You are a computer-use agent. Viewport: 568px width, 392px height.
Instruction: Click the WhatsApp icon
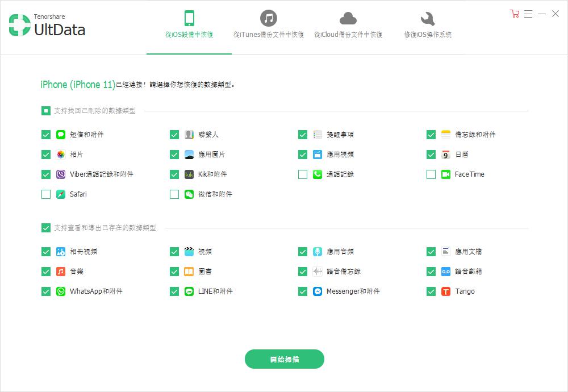point(61,291)
